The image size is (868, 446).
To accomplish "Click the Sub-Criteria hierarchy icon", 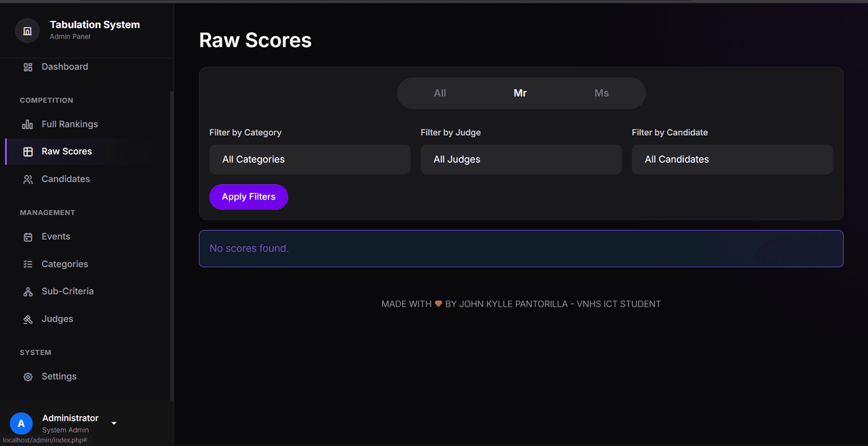I will [28, 292].
